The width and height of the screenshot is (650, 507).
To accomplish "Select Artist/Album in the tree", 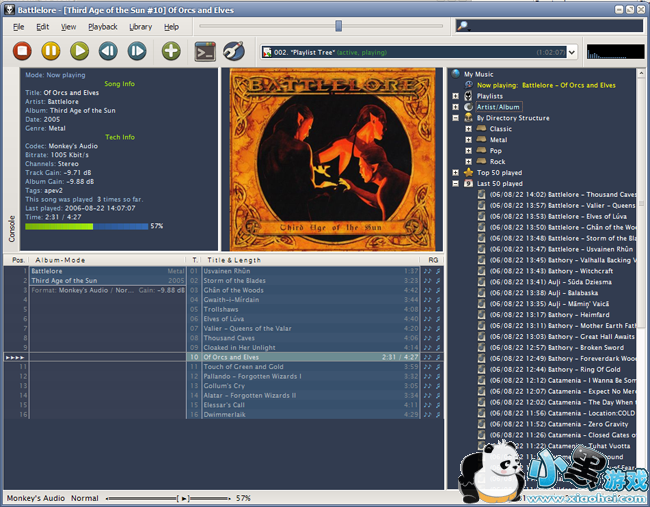I will (498, 107).
